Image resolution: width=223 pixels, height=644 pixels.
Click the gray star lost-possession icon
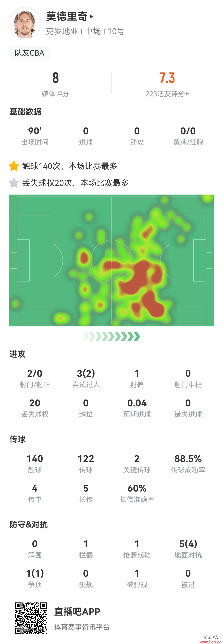14,183
